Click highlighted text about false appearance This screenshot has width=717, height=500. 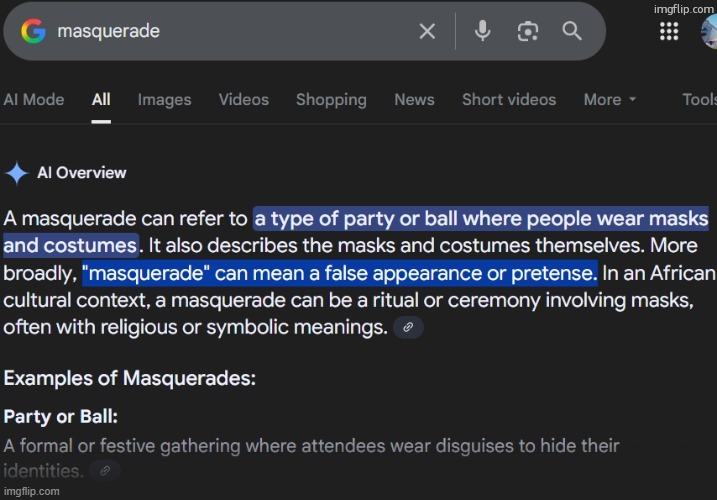tap(339, 272)
